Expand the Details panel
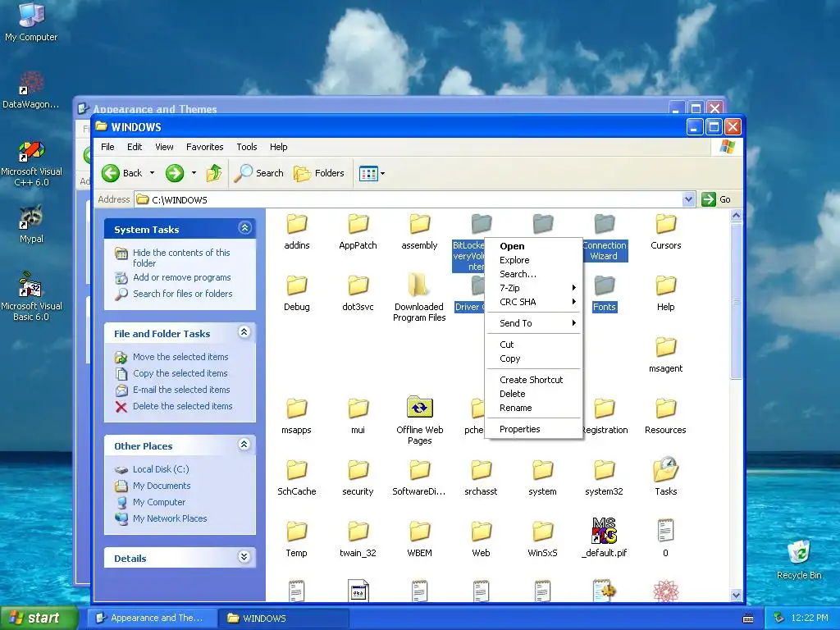This screenshot has width=840, height=630. pos(244,557)
